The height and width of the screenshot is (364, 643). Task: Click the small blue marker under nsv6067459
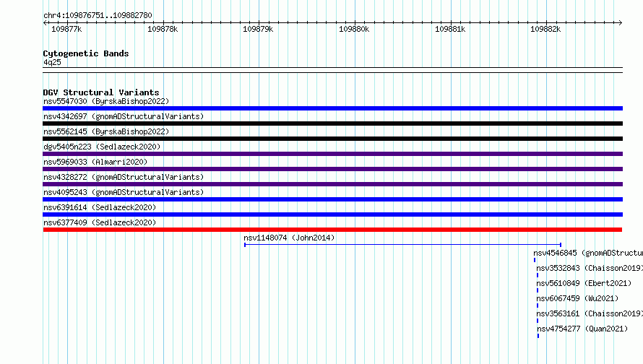[538, 305]
